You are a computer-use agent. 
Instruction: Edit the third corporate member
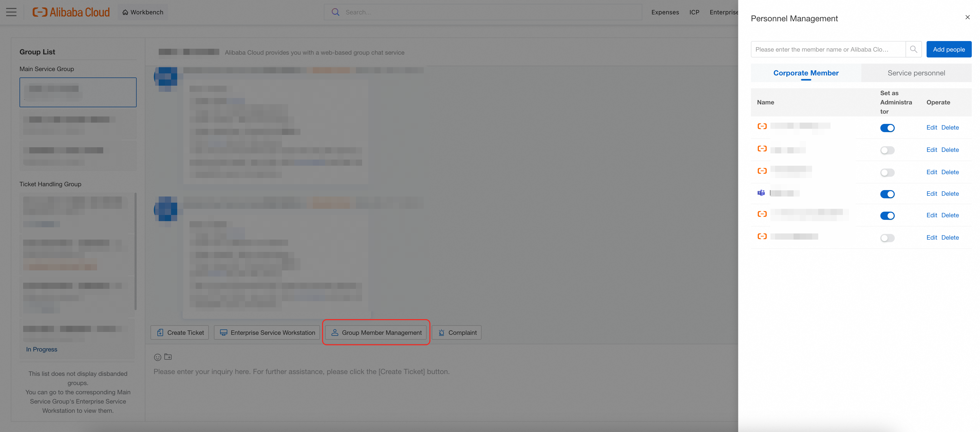coord(932,172)
